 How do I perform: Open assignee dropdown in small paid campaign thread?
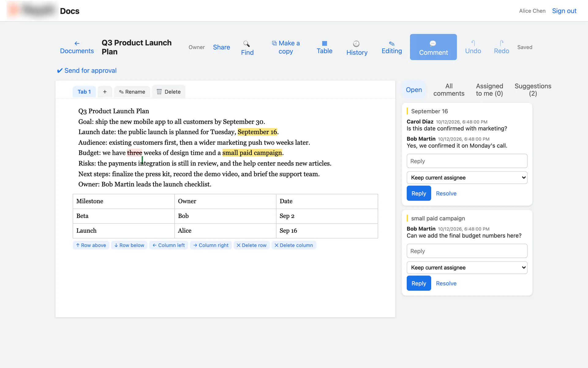pos(467,267)
